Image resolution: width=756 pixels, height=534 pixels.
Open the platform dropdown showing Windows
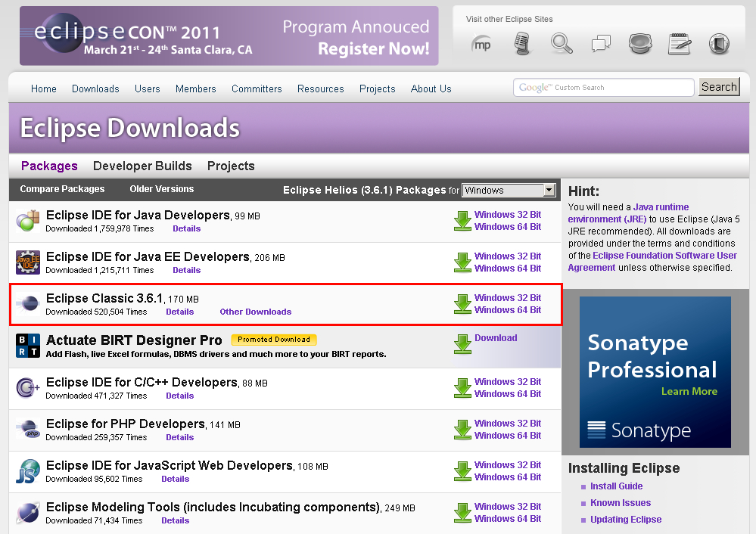pyautogui.click(x=509, y=191)
